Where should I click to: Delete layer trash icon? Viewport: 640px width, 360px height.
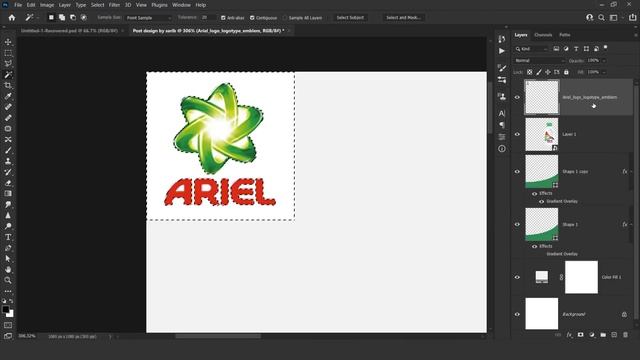625,335
